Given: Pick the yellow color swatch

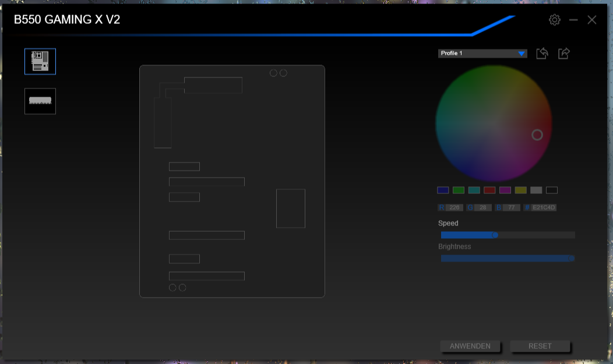Looking at the screenshot, I should coord(520,190).
